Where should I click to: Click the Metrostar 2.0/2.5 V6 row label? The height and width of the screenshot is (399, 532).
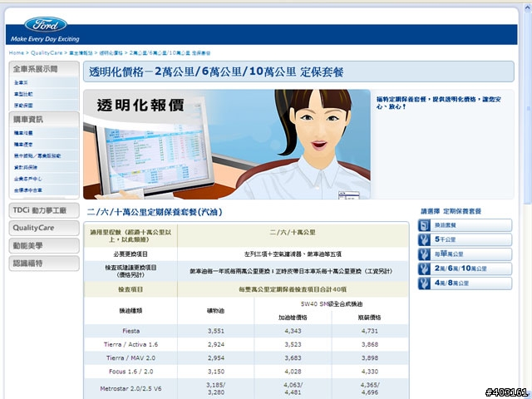[131, 388]
